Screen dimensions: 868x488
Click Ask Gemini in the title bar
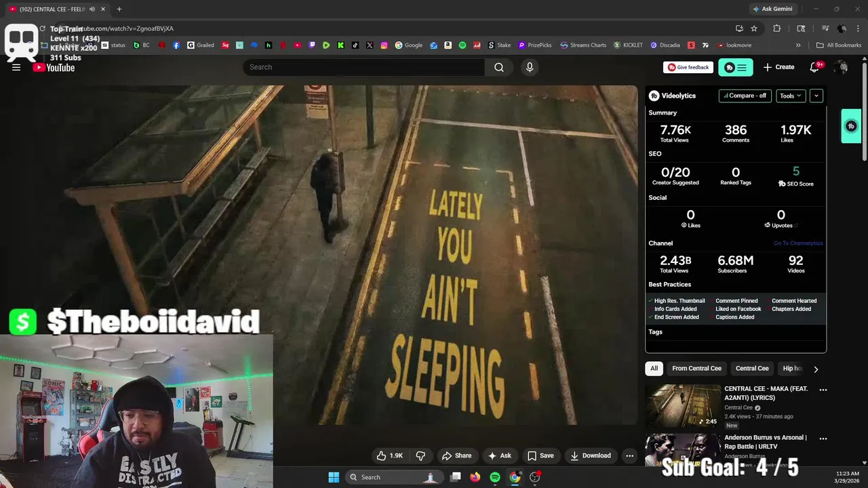772,9
